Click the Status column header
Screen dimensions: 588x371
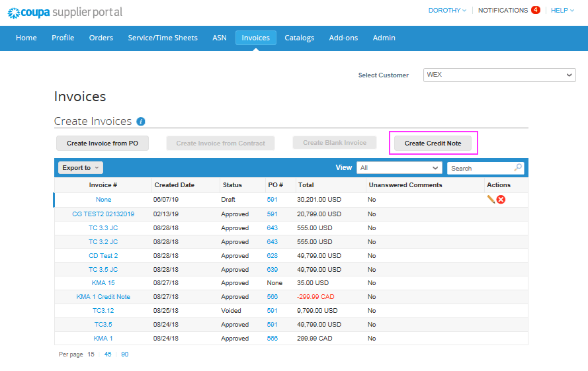233,185
